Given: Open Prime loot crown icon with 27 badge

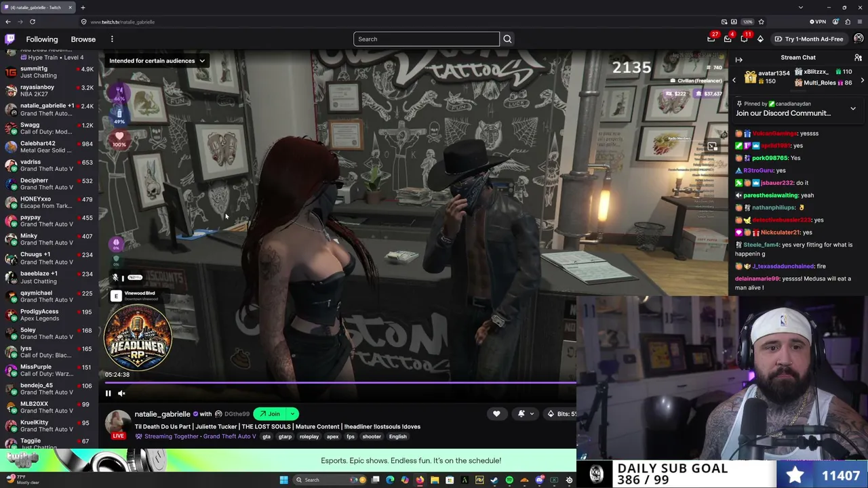Looking at the screenshot, I should [711, 39].
